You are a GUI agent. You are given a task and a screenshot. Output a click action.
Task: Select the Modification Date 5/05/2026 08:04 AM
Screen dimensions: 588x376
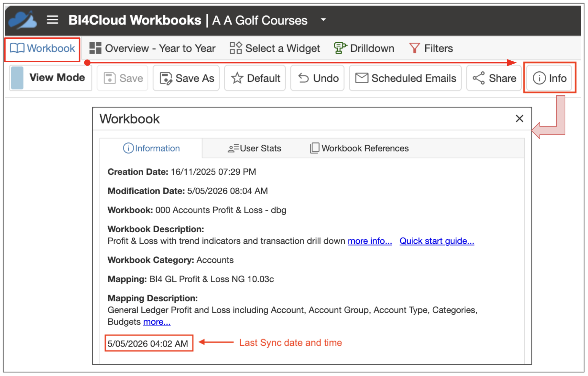point(227,191)
